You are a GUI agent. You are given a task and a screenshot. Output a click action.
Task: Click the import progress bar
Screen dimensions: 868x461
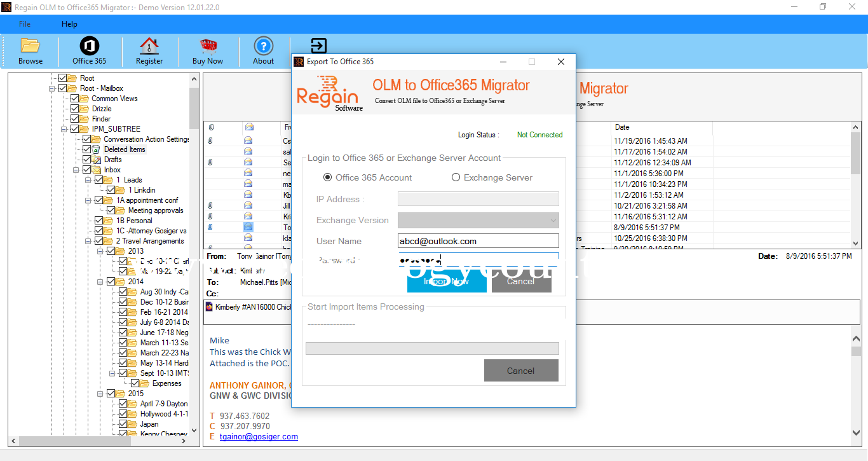pyautogui.click(x=432, y=348)
